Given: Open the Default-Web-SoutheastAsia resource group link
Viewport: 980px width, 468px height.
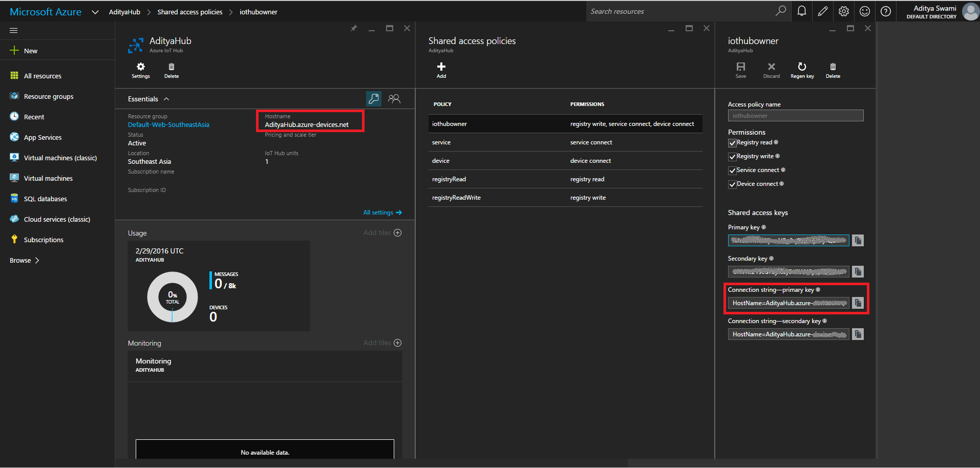Looking at the screenshot, I should 168,124.
